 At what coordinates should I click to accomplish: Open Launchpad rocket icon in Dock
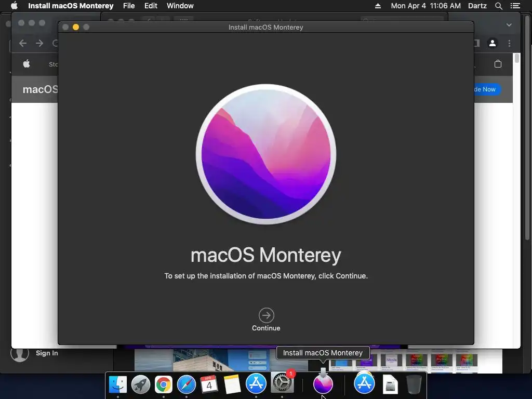140,384
